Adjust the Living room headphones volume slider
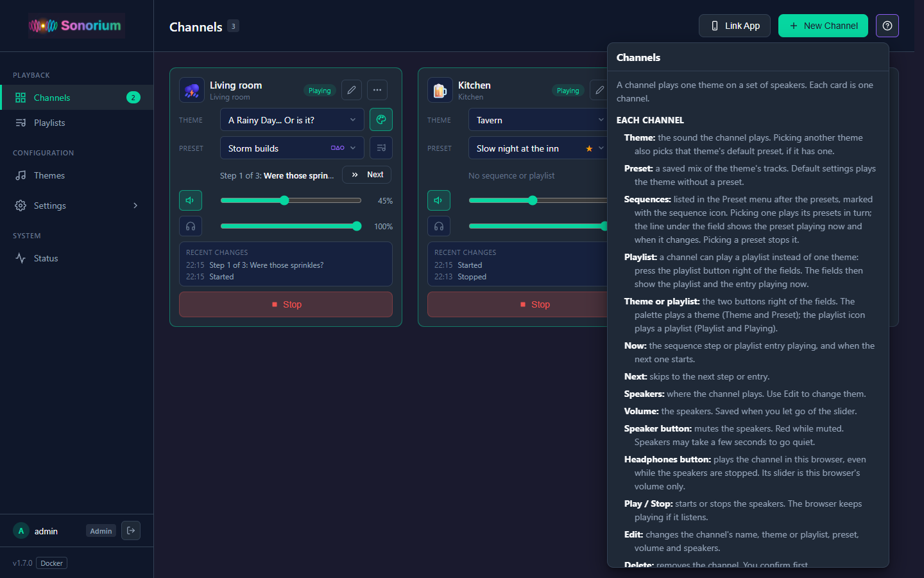Viewport: 924px width, 578px height. pyautogui.click(x=291, y=226)
